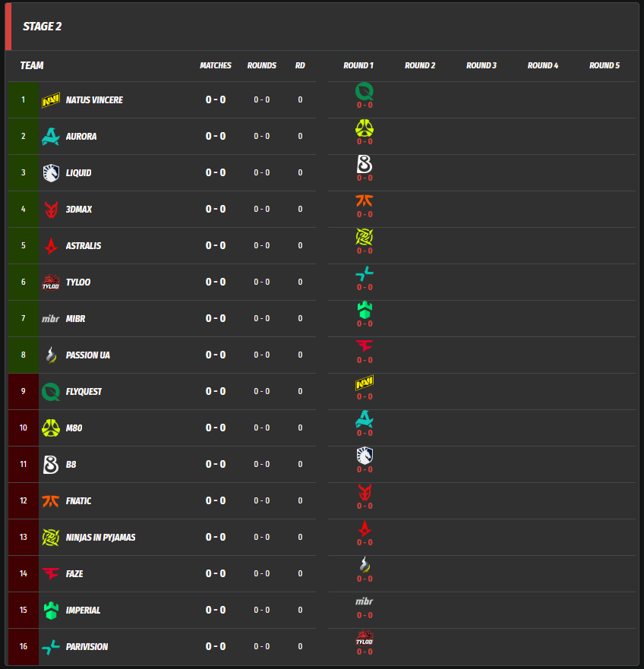This screenshot has height=669, width=644.
Task: Click the Fnatic opponent logo in Round 1
Action: (365, 201)
